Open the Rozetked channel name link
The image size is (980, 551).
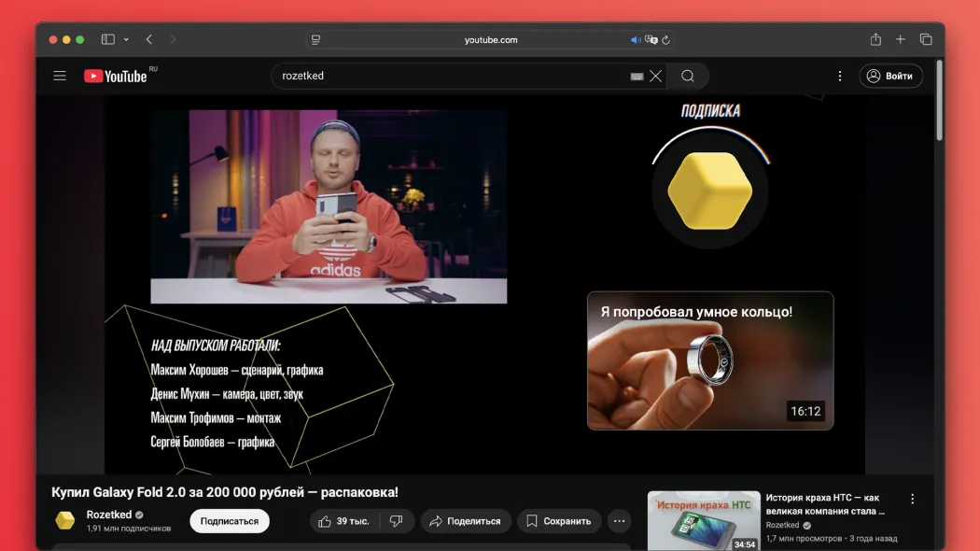click(x=109, y=514)
